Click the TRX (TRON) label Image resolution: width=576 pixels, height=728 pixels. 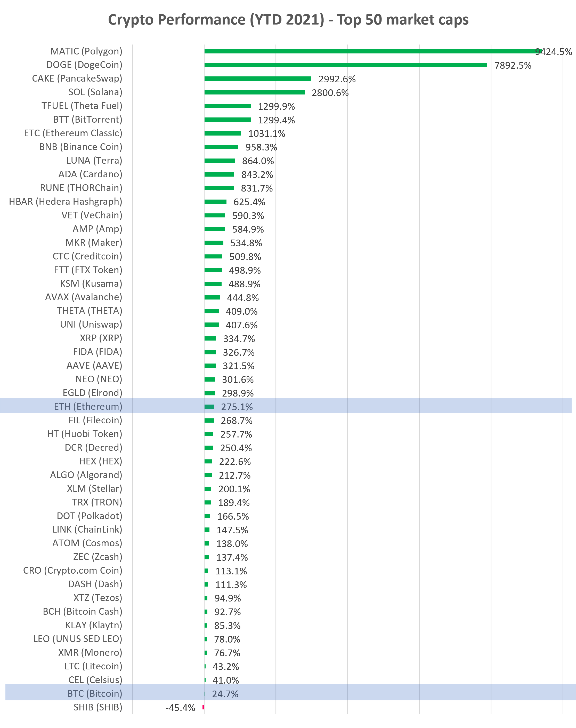tap(97, 502)
